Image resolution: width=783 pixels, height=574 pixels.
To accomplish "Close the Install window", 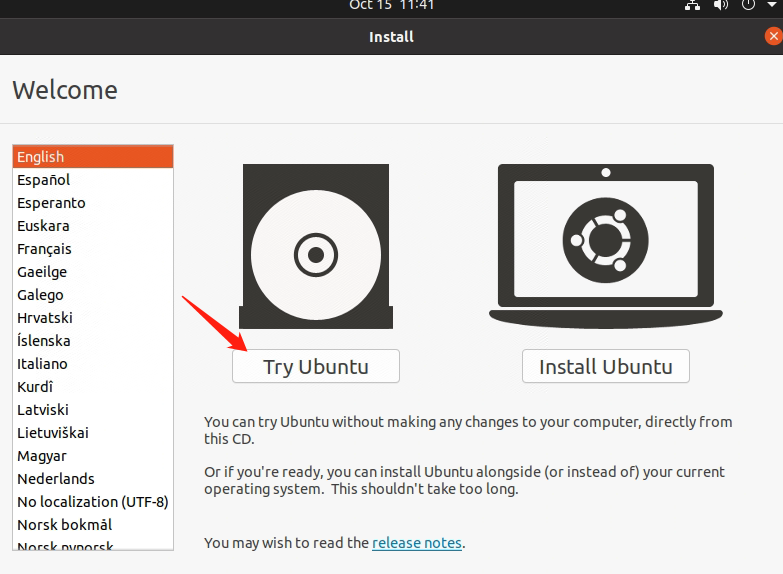I will tap(774, 36).
